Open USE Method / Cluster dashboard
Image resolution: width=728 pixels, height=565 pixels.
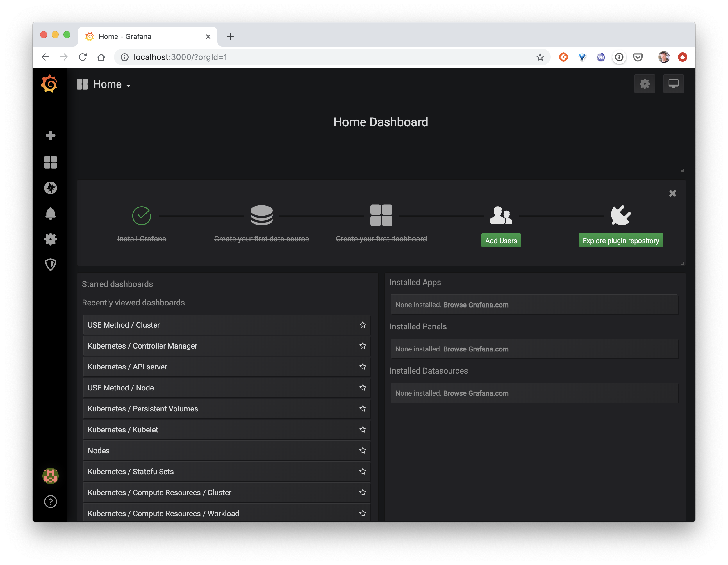coord(226,325)
